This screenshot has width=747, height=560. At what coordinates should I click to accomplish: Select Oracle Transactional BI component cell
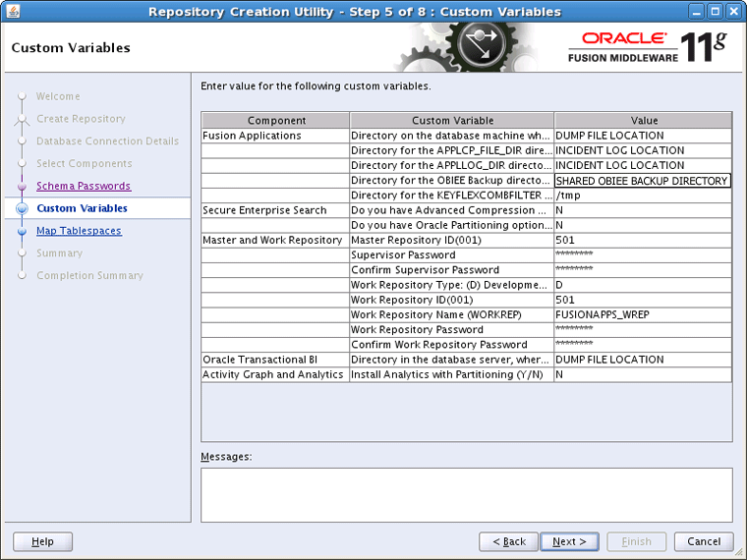275,360
